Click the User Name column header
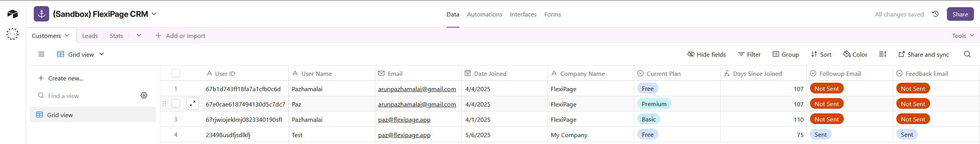Image resolution: width=980 pixels, height=144 pixels. coord(332,73)
